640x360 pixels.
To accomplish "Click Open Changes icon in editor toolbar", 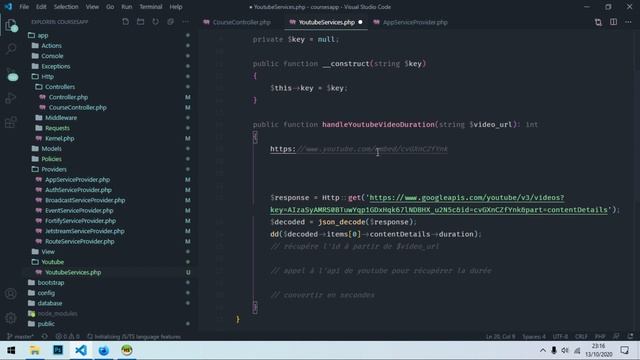I will click(x=598, y=22).
